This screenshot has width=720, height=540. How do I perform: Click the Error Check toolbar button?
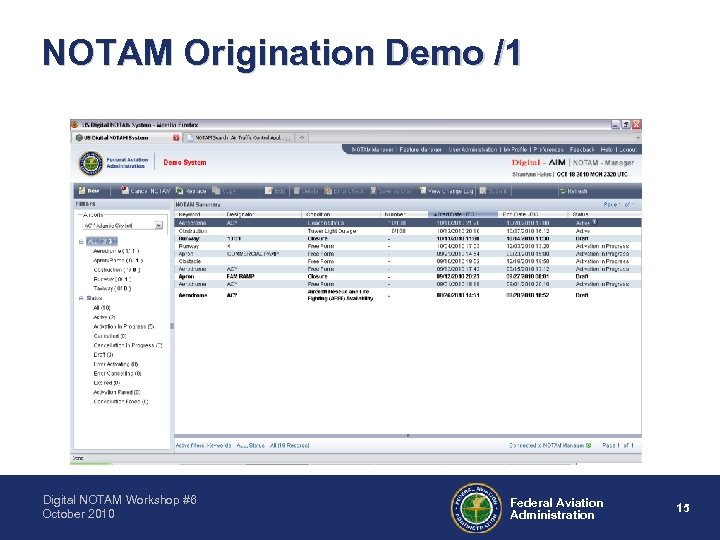[344, 191]
